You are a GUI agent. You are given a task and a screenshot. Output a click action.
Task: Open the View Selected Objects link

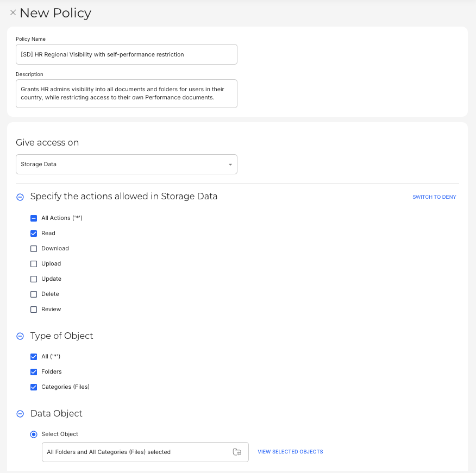290,452
